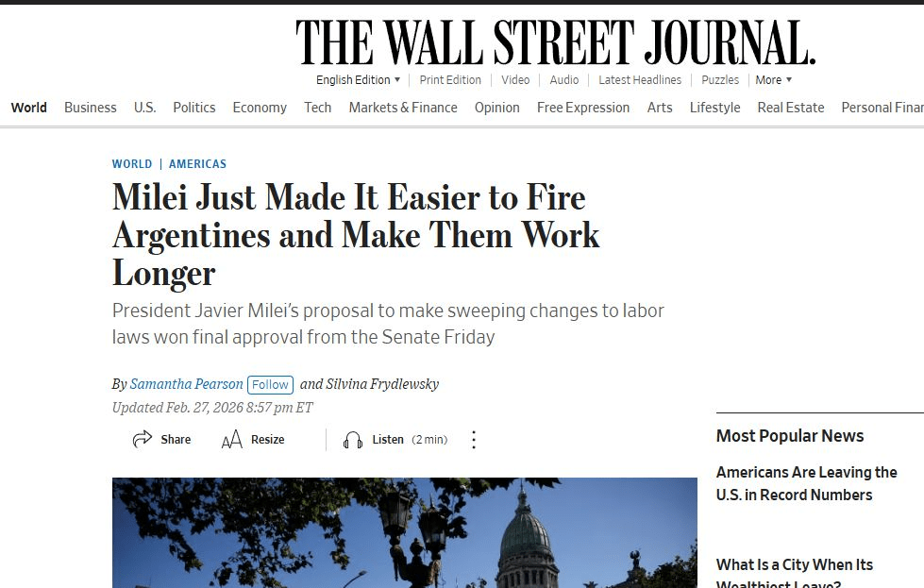Screen dimensions: 924x588
Task: Expand the More dropdown menu
Action: click(x=774, y=79)
